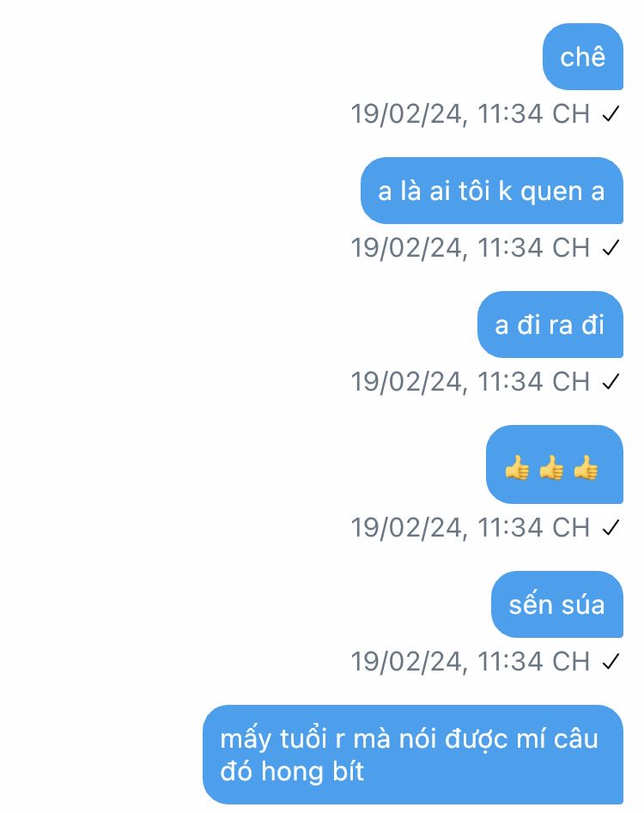Click sent checkmark under 'a đi ra đi'
The width and height of the screenshot is (644, 813).
611,382
